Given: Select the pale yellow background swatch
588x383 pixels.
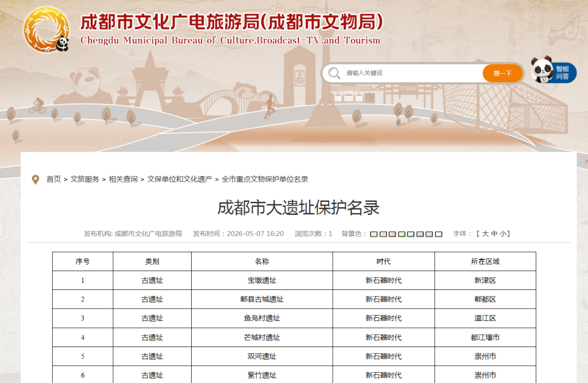Looking at the screenshot, I should [374, 234].
